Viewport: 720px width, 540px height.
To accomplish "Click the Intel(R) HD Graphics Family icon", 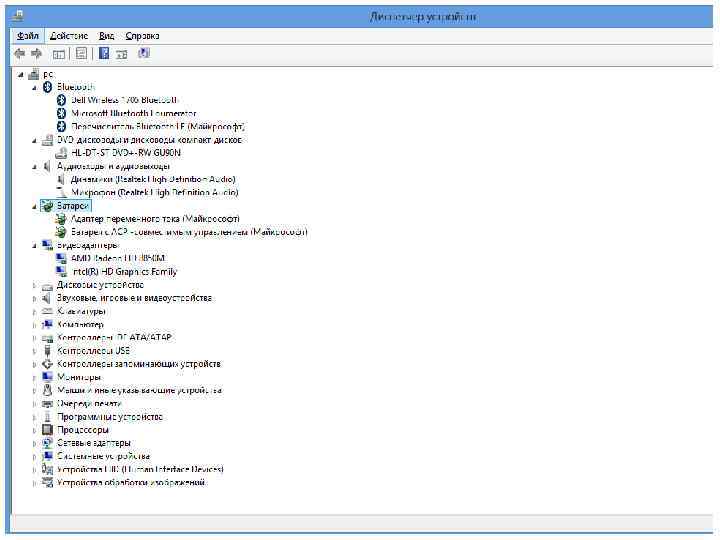I will pos(61,272).
